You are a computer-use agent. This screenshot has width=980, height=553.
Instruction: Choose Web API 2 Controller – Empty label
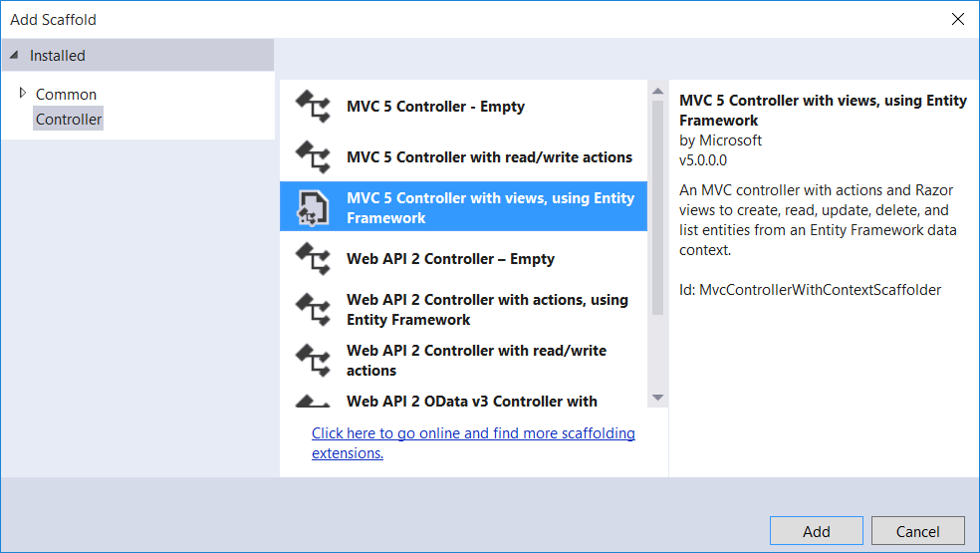point(450,259)
